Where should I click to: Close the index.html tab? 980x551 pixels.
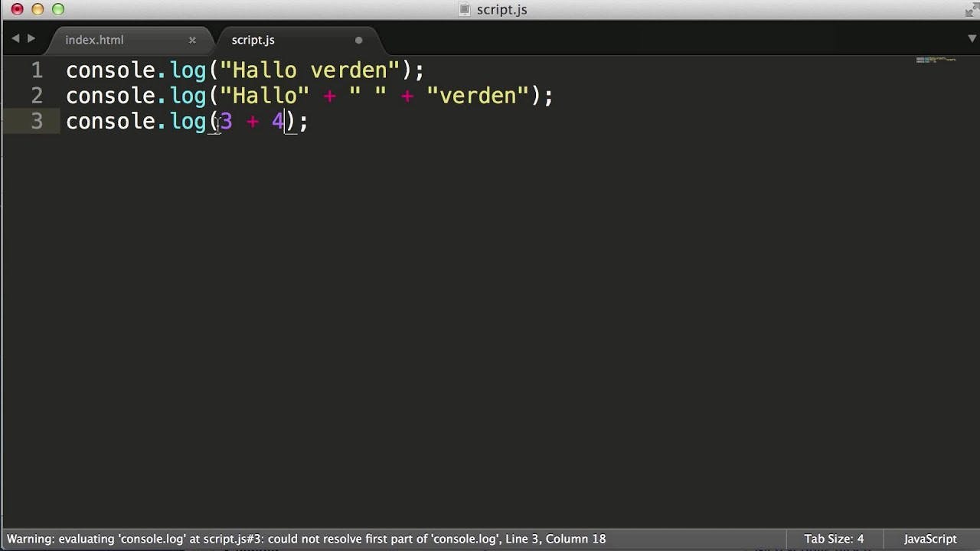192,40
